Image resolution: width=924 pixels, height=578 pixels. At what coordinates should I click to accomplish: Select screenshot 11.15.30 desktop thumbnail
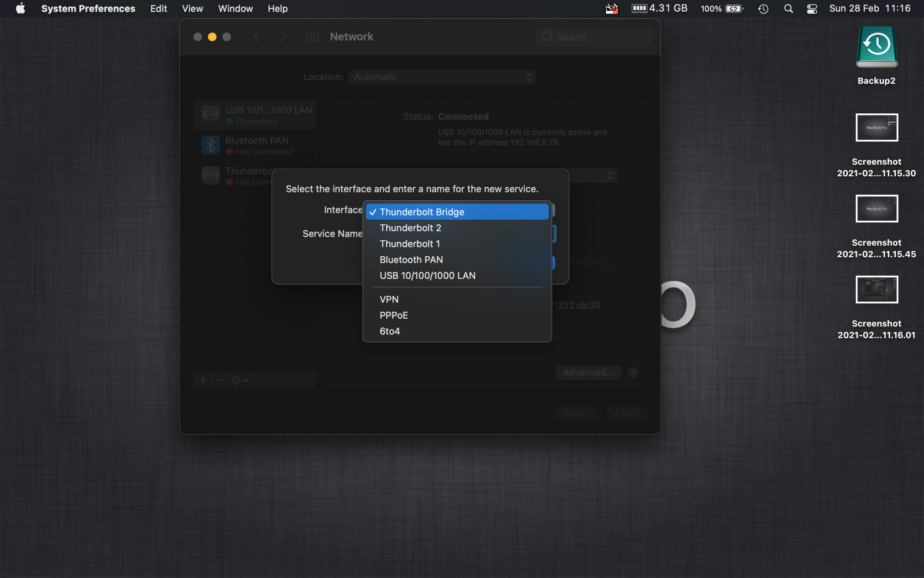click(x=876, y=128)
